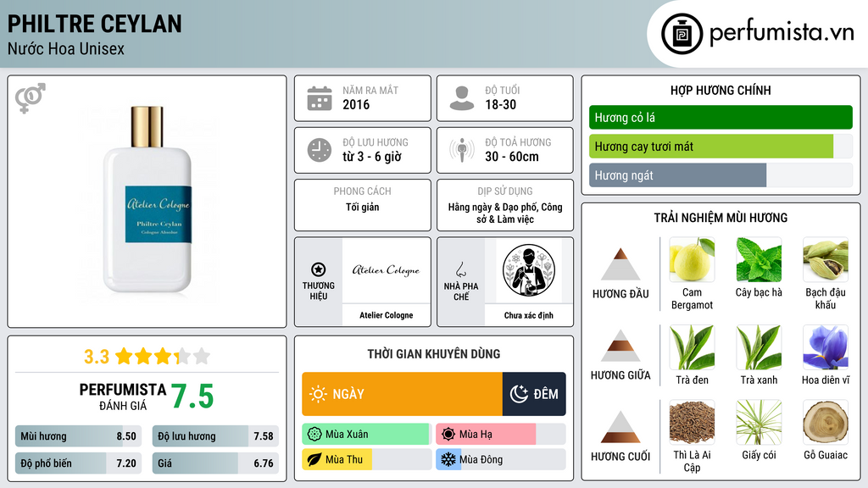Screen dimensions: 868x488
Task: Click the person icon next to Độ Tuổi
Action: tap(462, 98)
